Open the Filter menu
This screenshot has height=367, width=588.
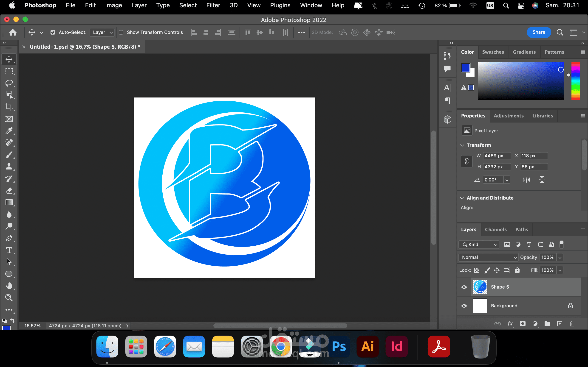[x=213, y=5]
